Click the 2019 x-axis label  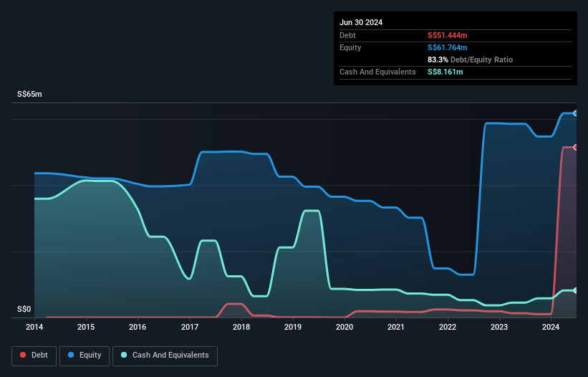point(293,327)
